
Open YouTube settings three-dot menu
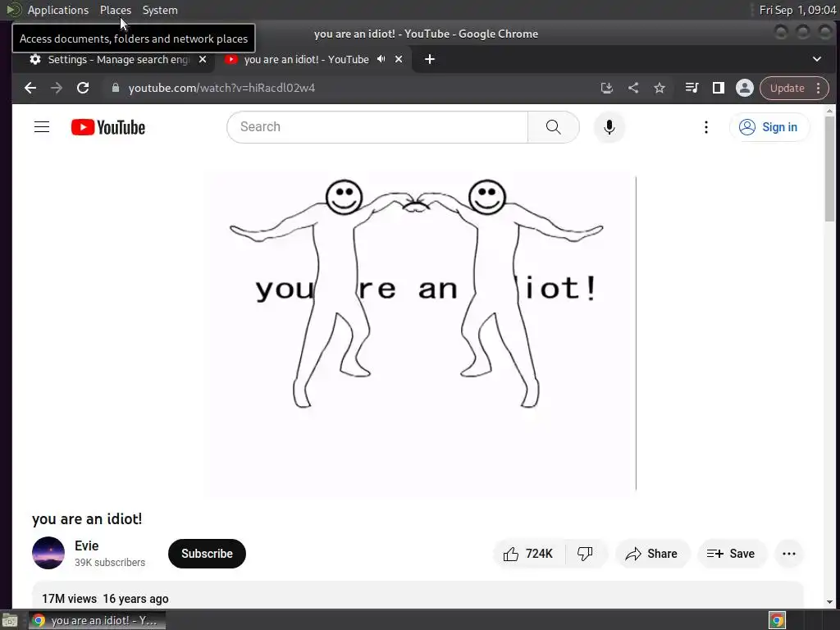click(x=706, y=127)
